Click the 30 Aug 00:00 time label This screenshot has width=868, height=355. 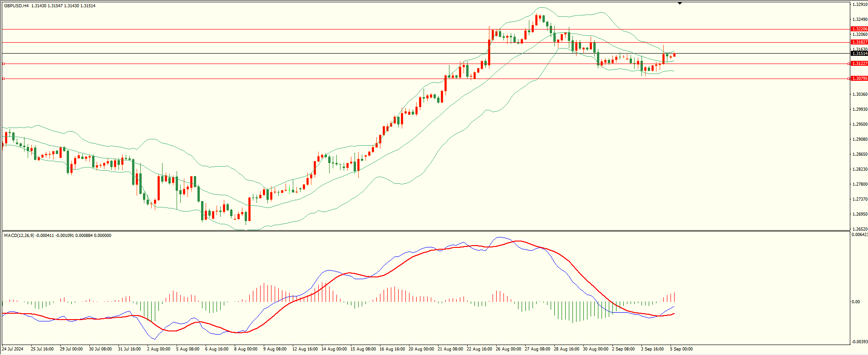tap(596, 349)
